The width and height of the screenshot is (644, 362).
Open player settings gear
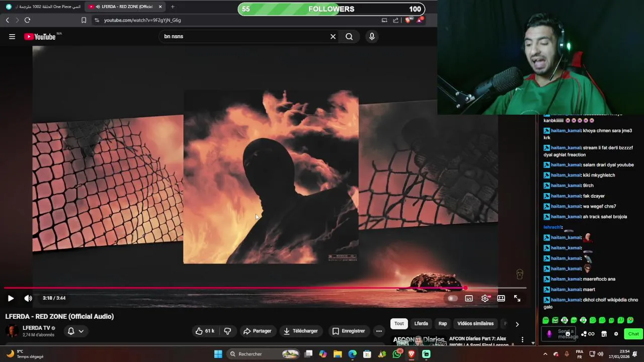485,298
